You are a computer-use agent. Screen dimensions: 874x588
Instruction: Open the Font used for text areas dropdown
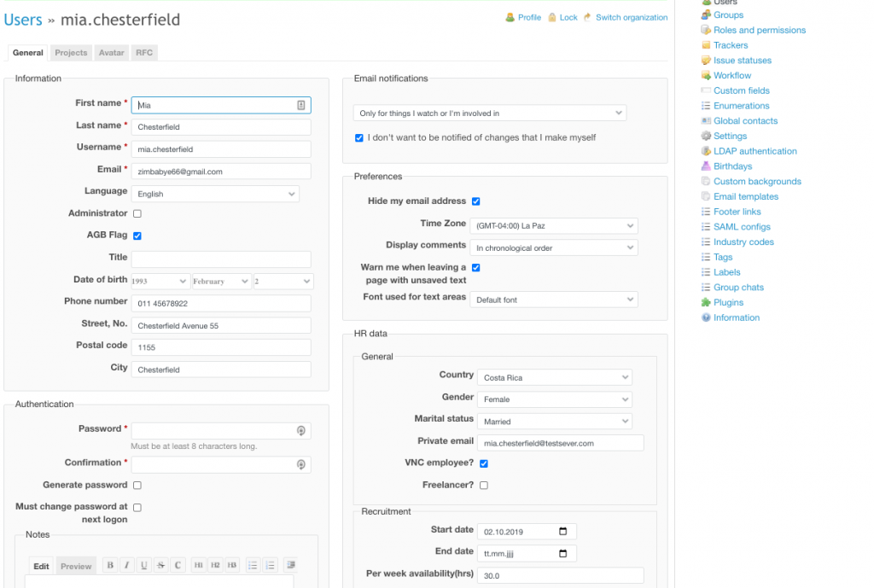553,300
